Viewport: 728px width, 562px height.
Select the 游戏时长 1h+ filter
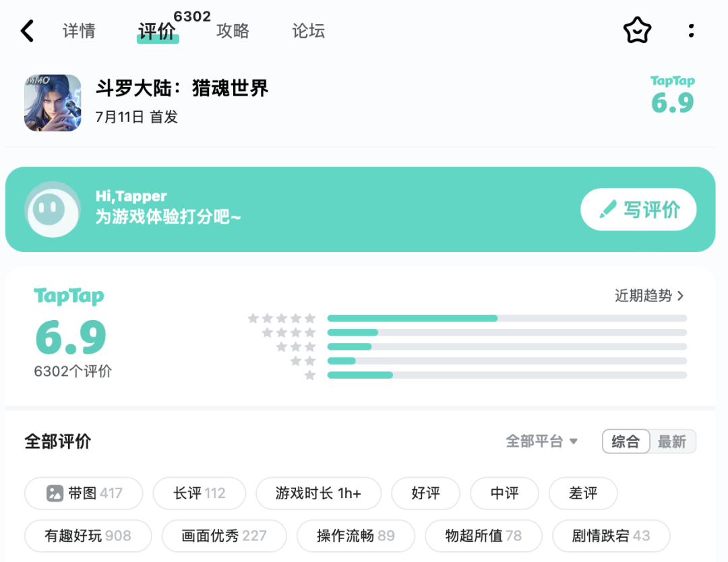318,493
